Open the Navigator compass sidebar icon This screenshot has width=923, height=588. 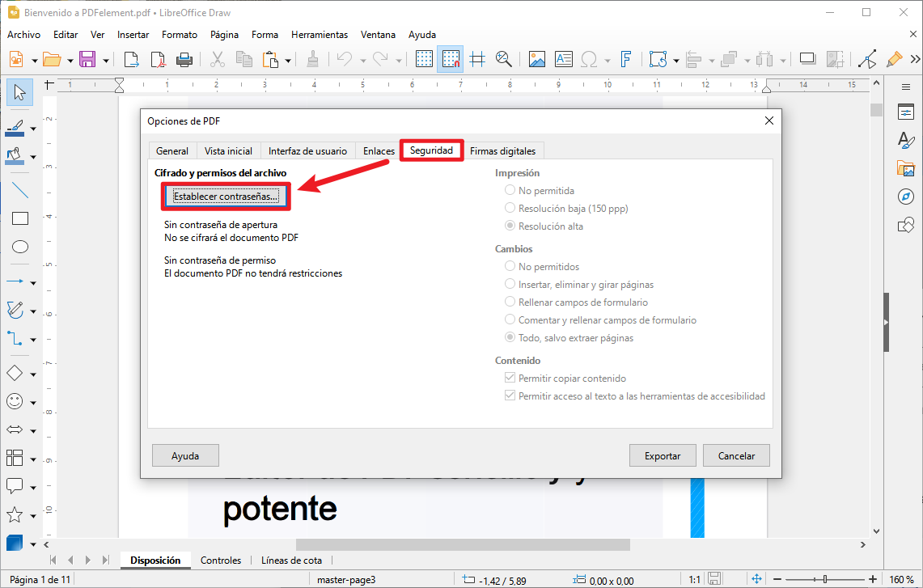click(x=906, y=197)
